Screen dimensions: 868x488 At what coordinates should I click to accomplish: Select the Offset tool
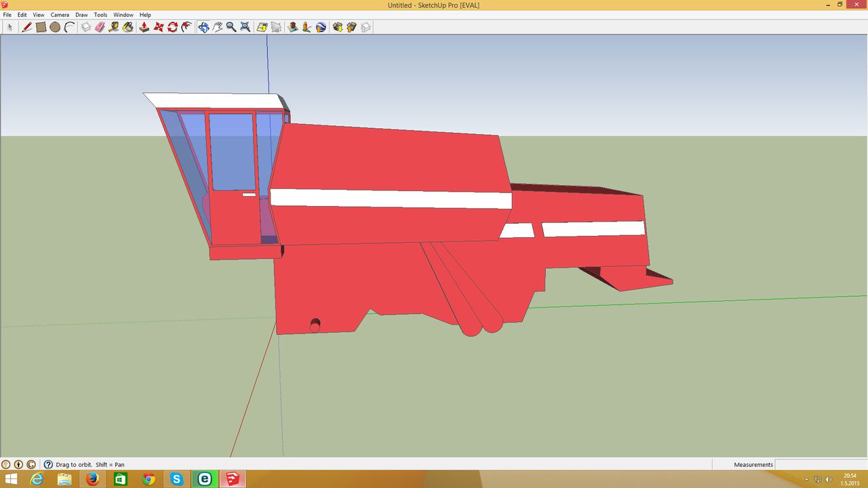pyautogui.click(x=187, y=27)
